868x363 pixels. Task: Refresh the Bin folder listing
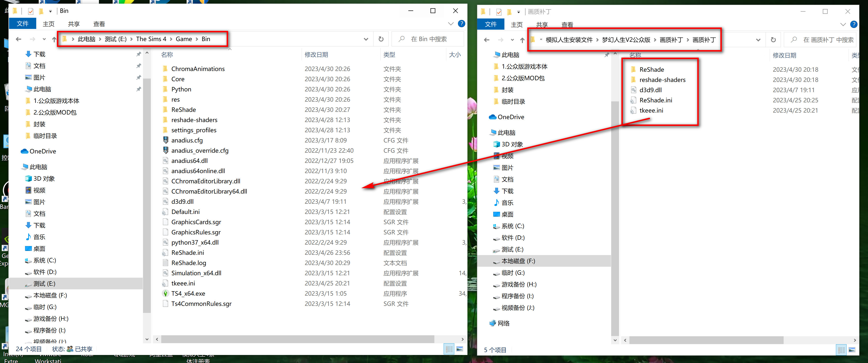click(x=381, y=39)
